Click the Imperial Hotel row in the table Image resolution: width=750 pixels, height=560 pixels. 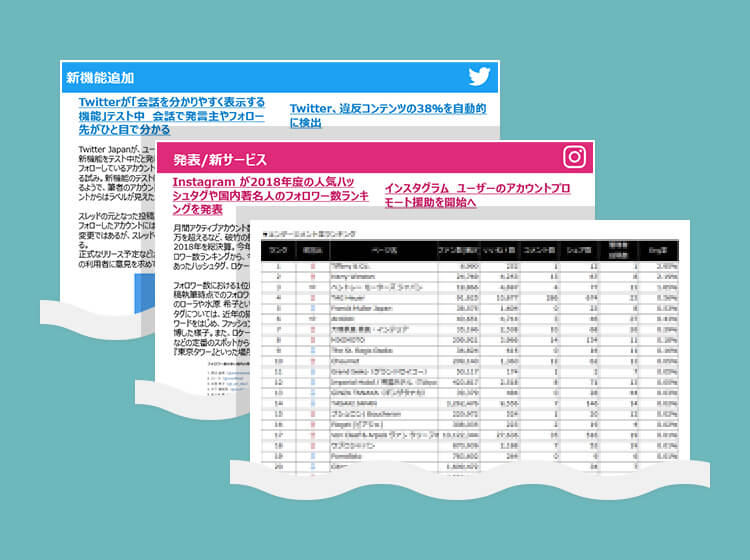click(470, 382)
